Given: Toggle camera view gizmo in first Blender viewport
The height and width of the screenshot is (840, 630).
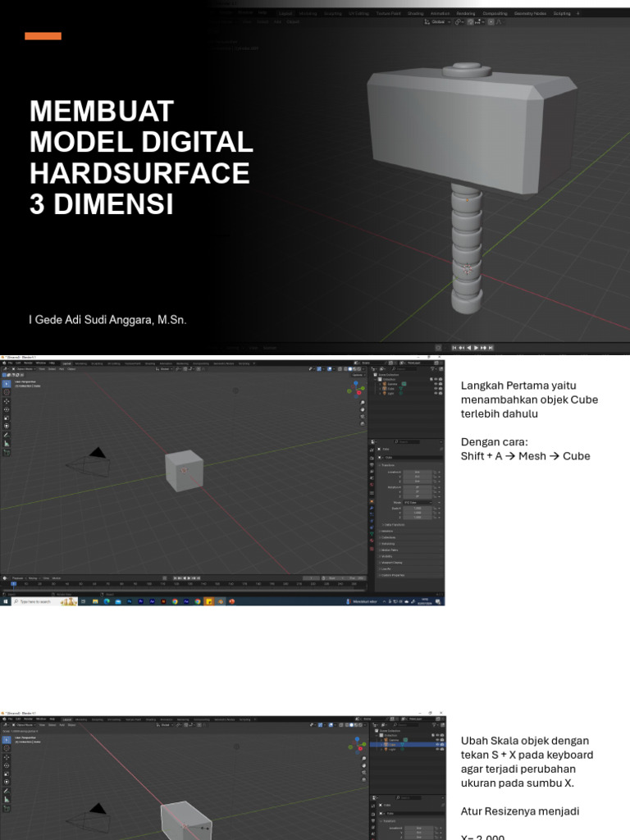Looking at the screenshot, I should click(x=363, y=416).
